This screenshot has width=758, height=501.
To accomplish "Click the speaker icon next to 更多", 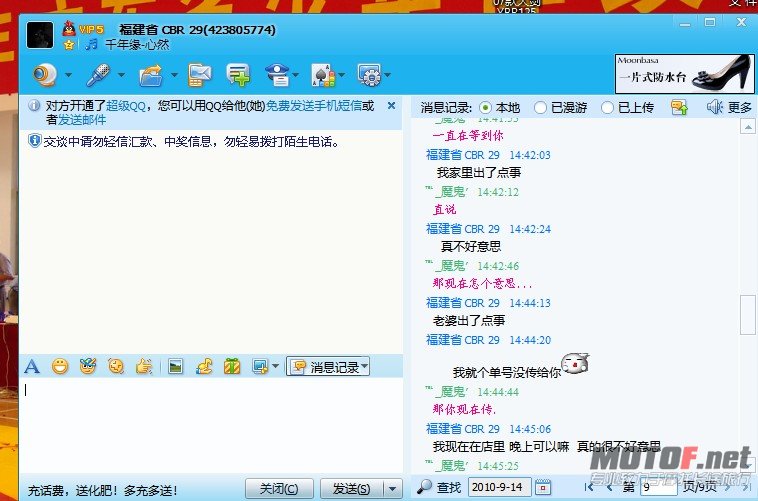I will tap(715, 107).
